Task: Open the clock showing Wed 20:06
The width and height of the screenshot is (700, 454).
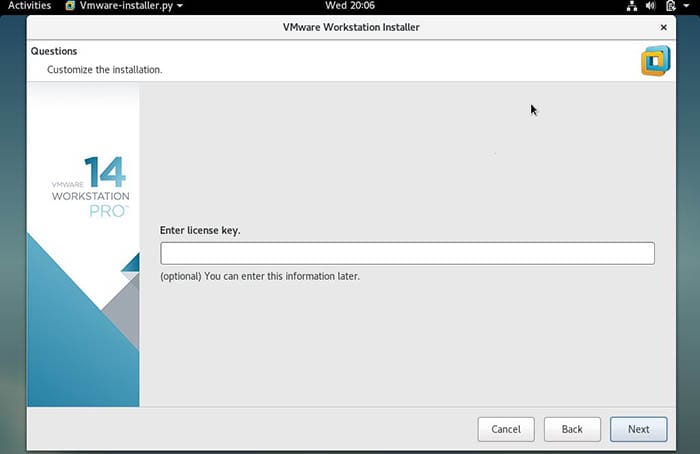Action: pyautogui.click(x=350, y=6)
